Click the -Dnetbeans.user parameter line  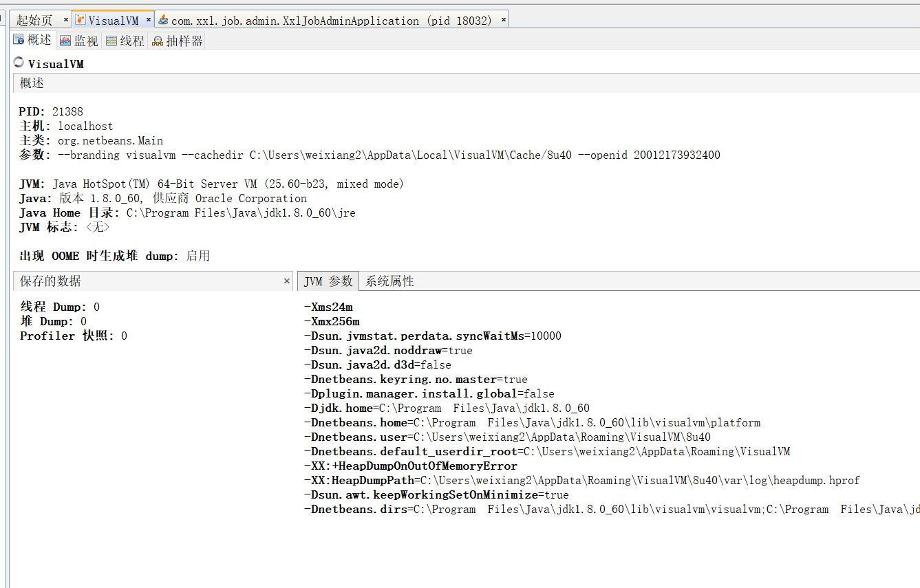tap(507, 437)
